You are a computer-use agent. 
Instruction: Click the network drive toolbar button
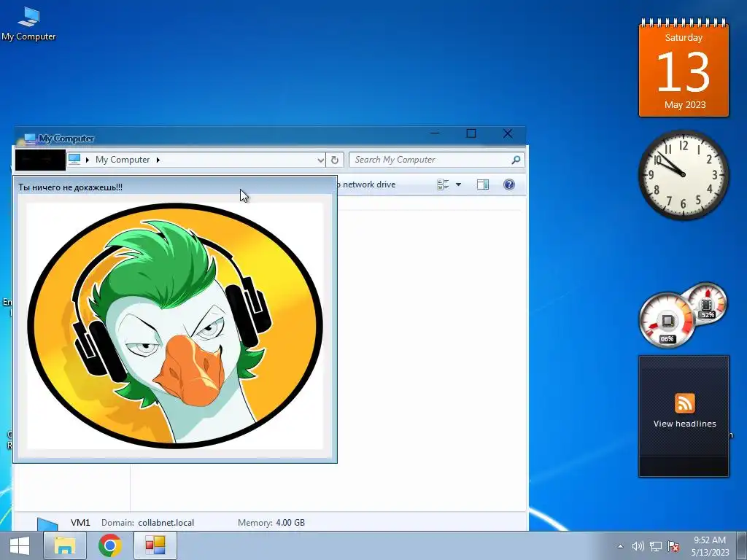(x=367, y=184)
